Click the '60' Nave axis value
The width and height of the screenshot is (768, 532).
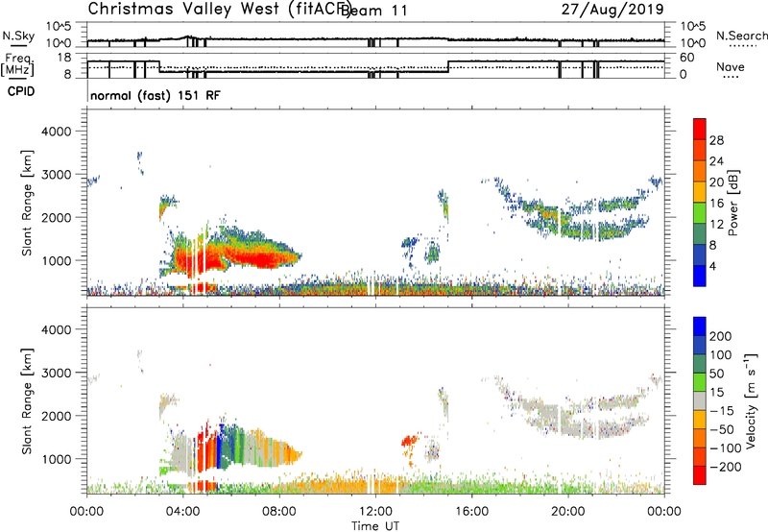tap(686, 58)
